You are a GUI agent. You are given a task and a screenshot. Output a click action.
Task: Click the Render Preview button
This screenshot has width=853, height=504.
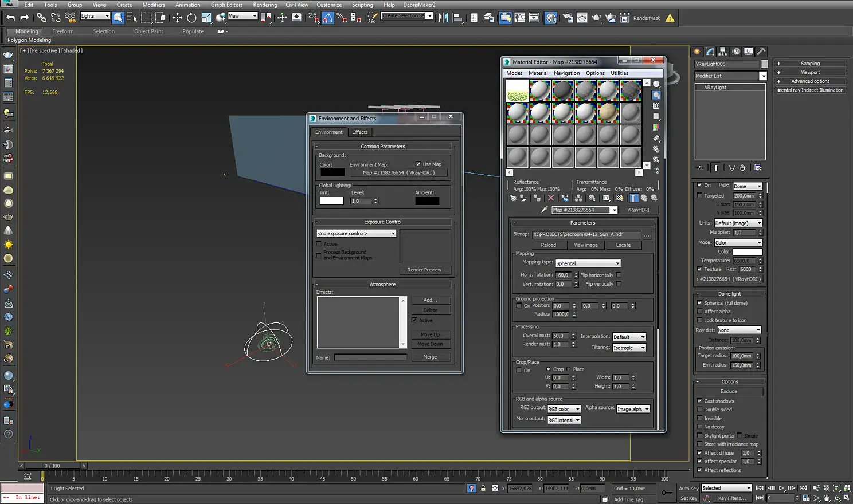424,270
